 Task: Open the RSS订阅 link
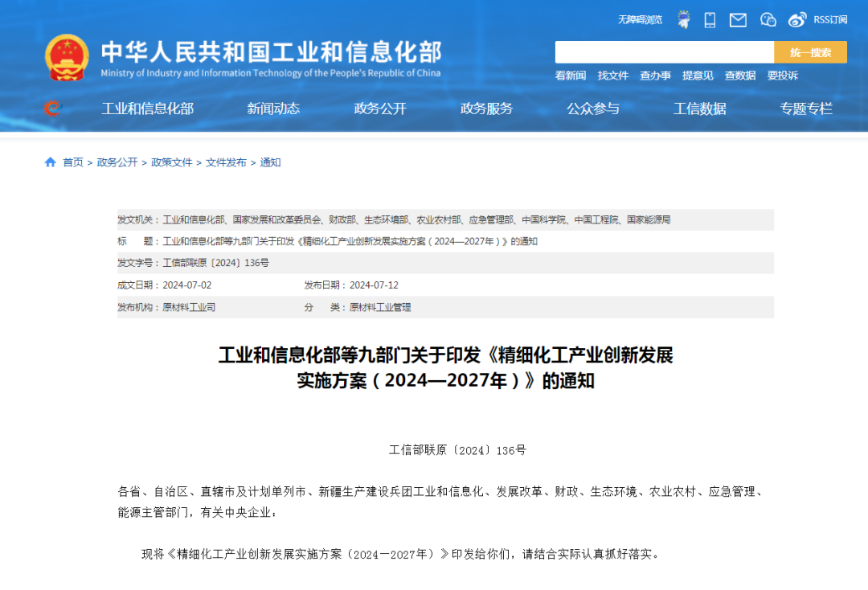click(x=829, y=20)
